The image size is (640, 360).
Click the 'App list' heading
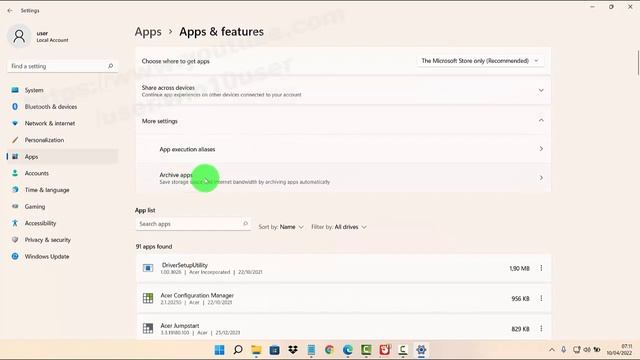[x=145, y=210]
